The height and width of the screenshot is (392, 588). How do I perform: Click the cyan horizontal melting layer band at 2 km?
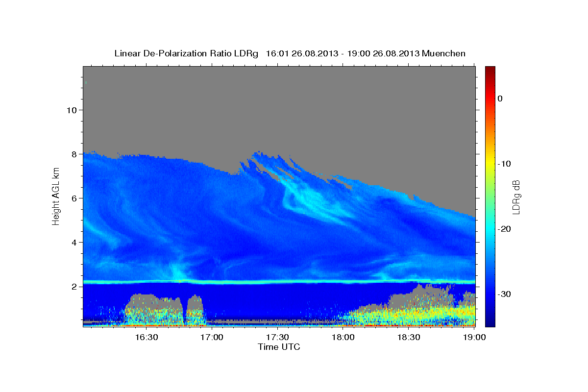279,282
